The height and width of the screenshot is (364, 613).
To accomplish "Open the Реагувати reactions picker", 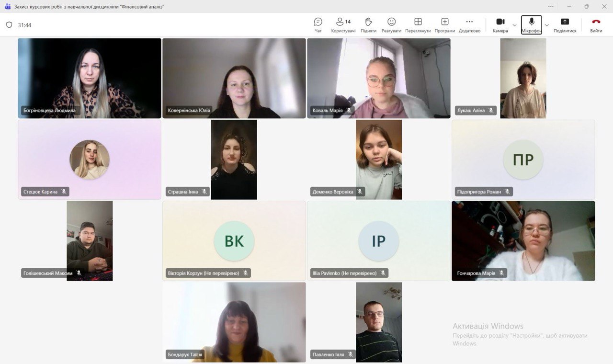I will point(391,25).
